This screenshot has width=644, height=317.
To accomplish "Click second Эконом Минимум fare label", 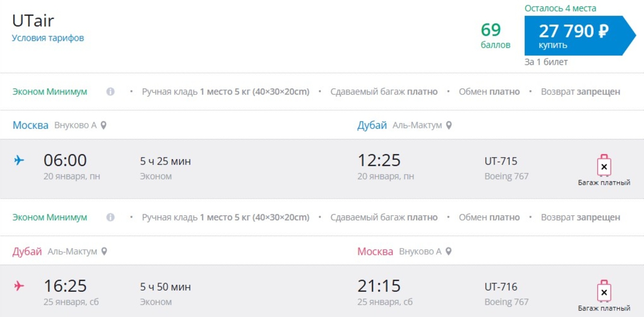I will 50,217.
